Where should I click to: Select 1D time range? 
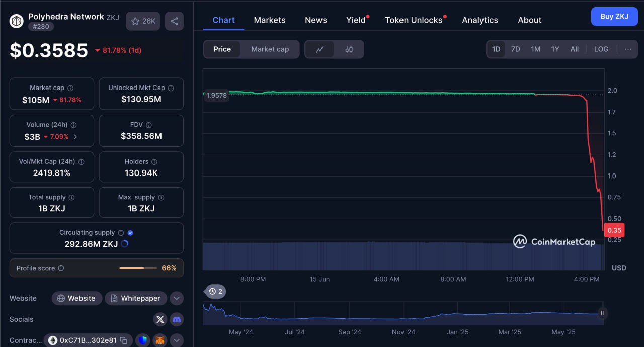(496, 49)
